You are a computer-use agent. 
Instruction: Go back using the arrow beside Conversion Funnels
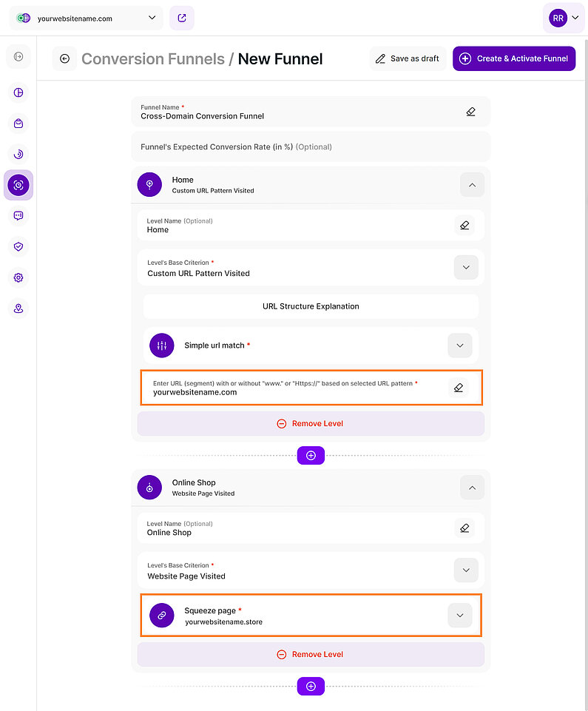[x=64, y=58]
